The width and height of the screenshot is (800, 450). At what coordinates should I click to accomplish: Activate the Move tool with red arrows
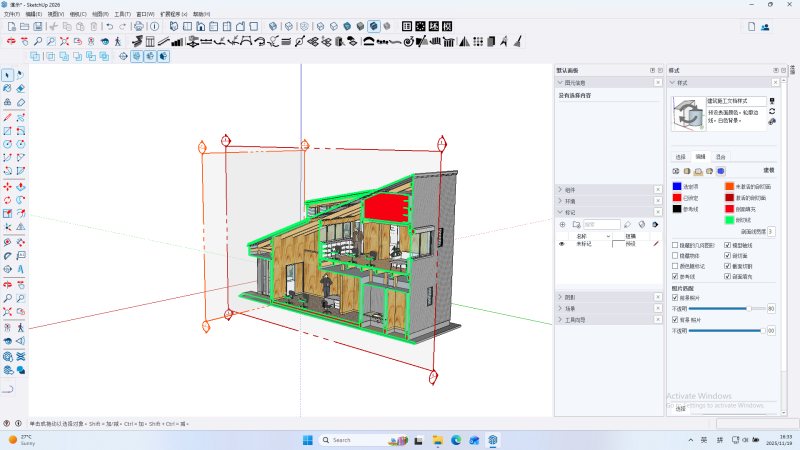pos(8,186)
